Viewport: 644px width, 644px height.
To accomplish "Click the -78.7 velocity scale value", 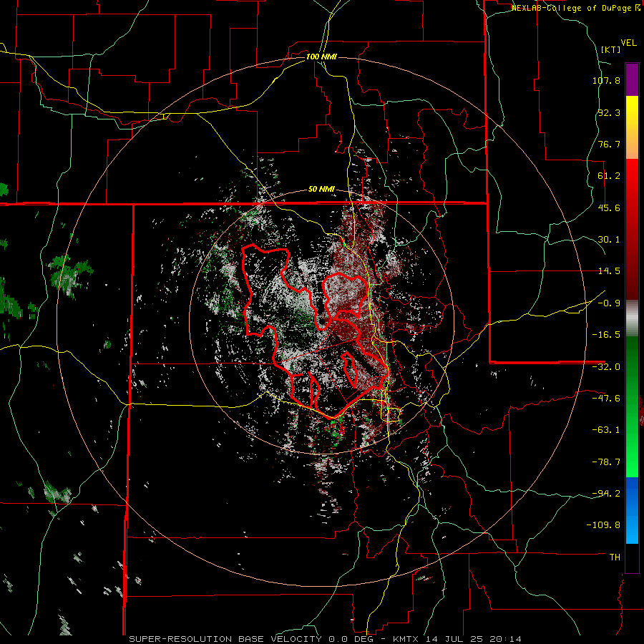I will (x=606, y=462).
